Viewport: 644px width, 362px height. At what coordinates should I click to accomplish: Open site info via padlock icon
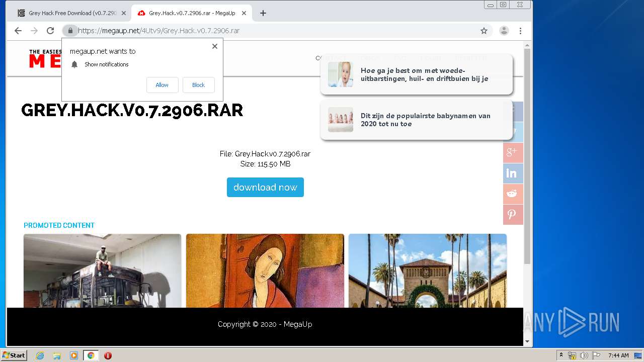click(70, 31)
